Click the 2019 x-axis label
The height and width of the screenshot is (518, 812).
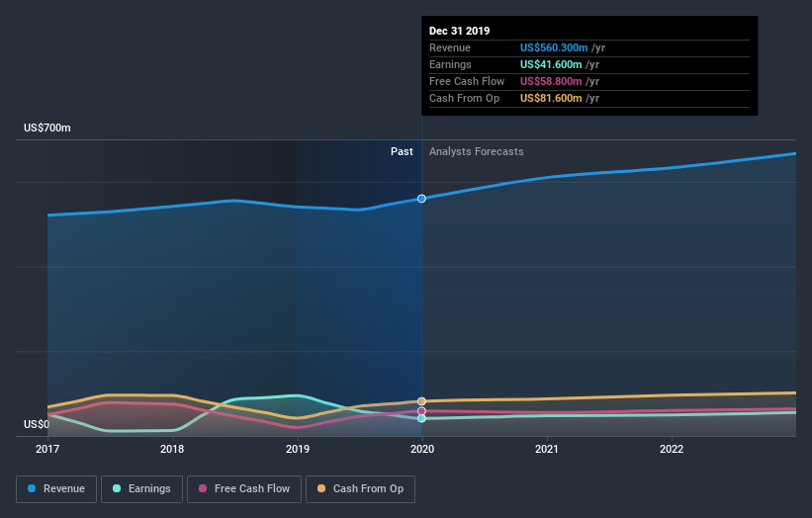[298, 449]
